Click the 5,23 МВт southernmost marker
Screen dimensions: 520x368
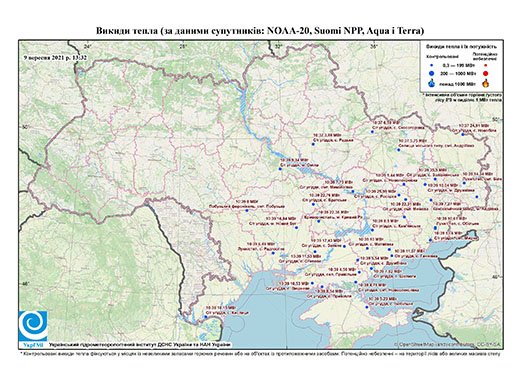pos(367,307)
